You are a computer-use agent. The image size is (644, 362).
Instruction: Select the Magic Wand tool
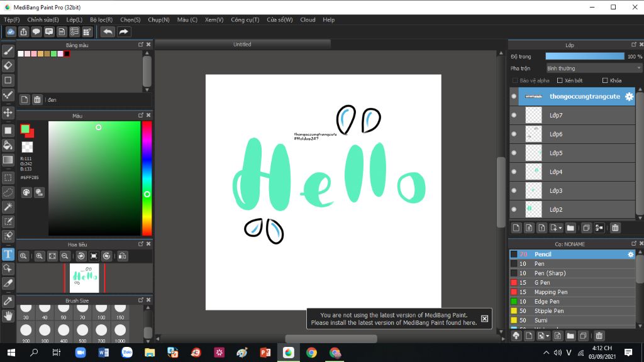tap(8, 207)
